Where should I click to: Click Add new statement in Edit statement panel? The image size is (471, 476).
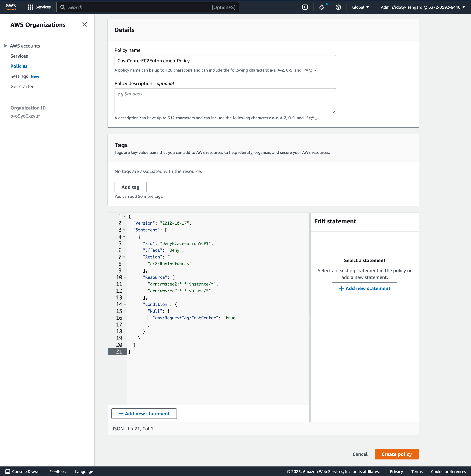(364, 288)
